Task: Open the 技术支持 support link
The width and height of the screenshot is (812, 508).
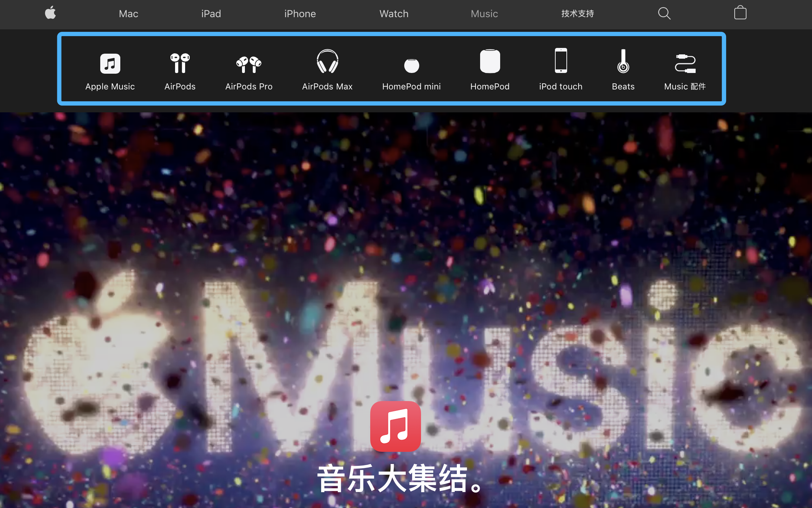Action: [x=577, y=14]
